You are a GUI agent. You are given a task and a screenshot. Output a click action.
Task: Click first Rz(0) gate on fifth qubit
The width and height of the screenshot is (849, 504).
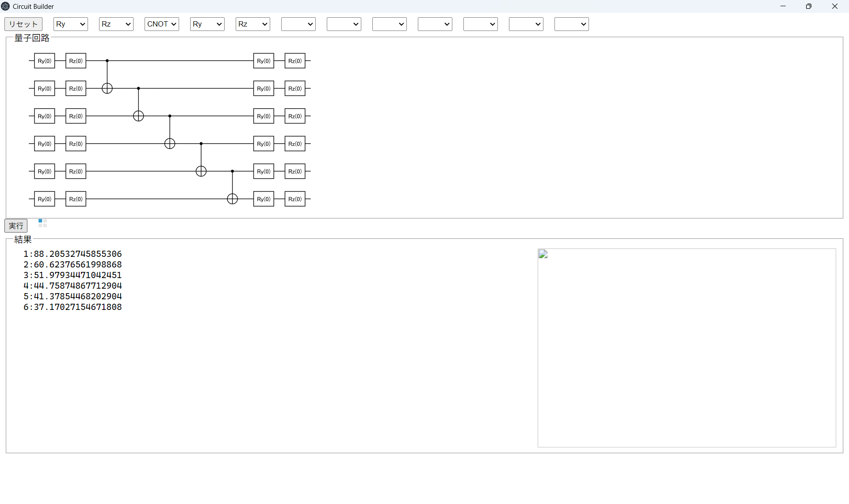click(76, 172)
